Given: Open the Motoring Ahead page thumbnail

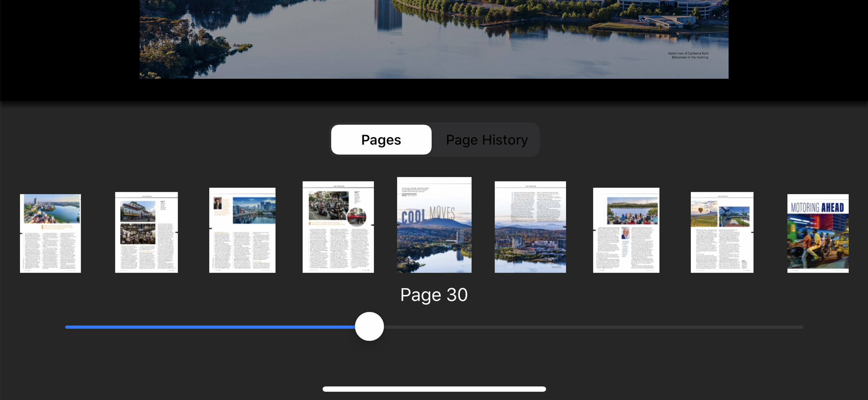Looking at the screenshot, I should [x=818, y=233].
